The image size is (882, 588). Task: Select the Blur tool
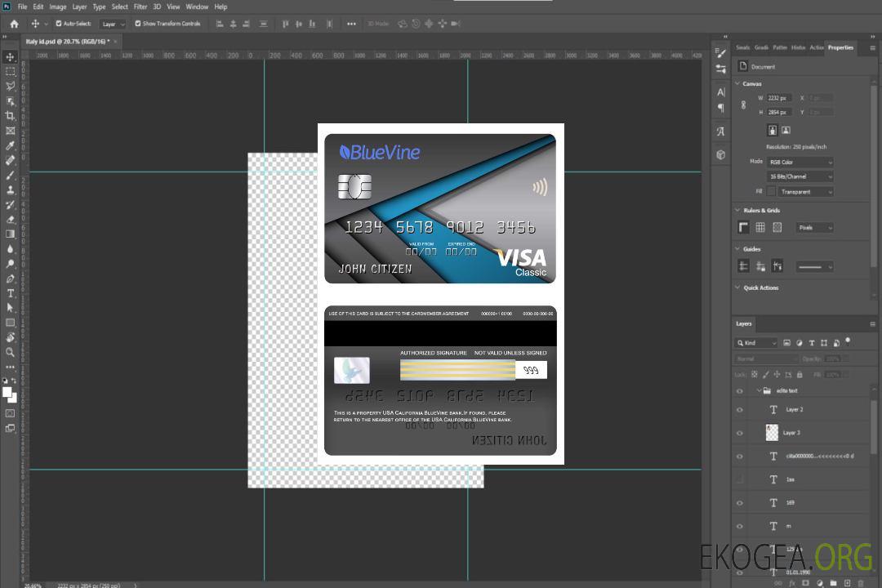(x=10, y=249)
